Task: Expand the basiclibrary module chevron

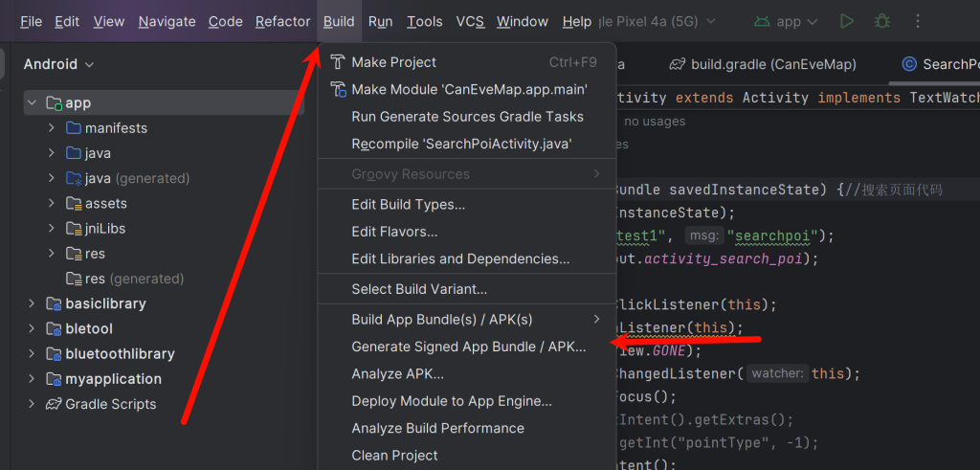Action: 32,303
